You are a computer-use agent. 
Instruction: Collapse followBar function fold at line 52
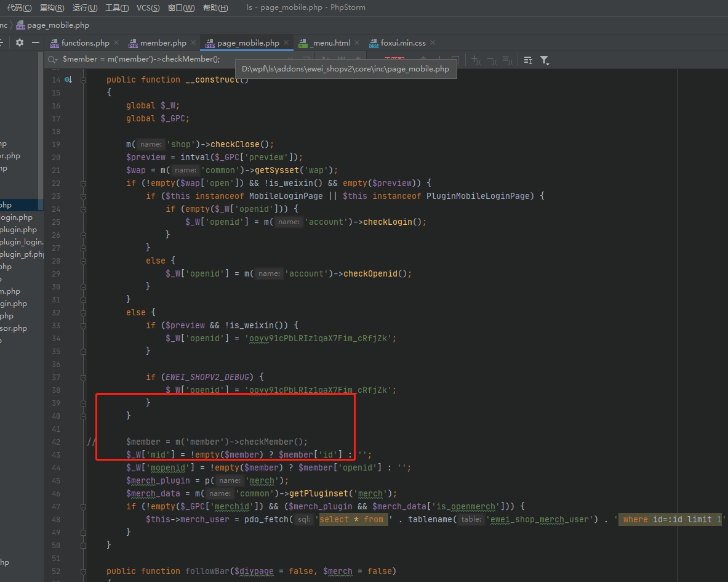click(x=83, y=572)
